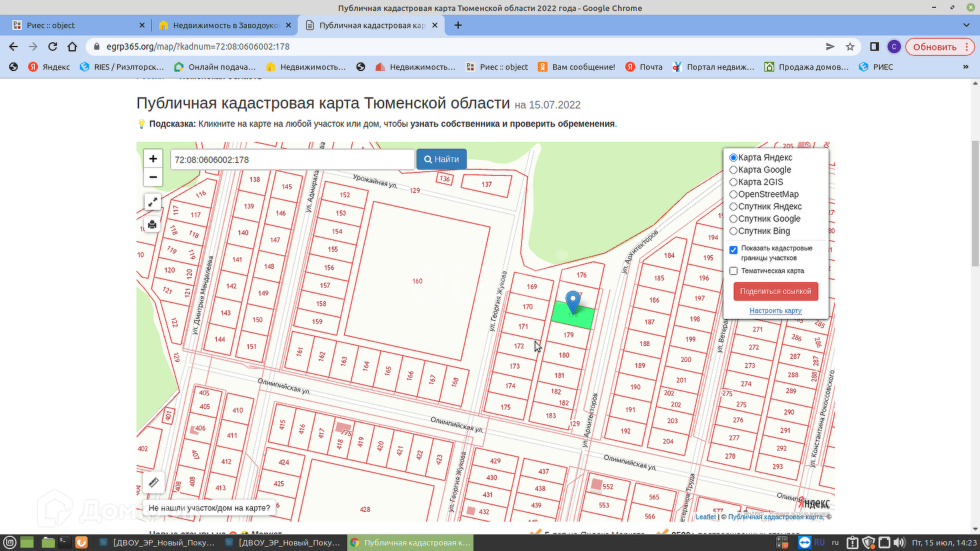View site information lock icon

click(x=96, y=47)
